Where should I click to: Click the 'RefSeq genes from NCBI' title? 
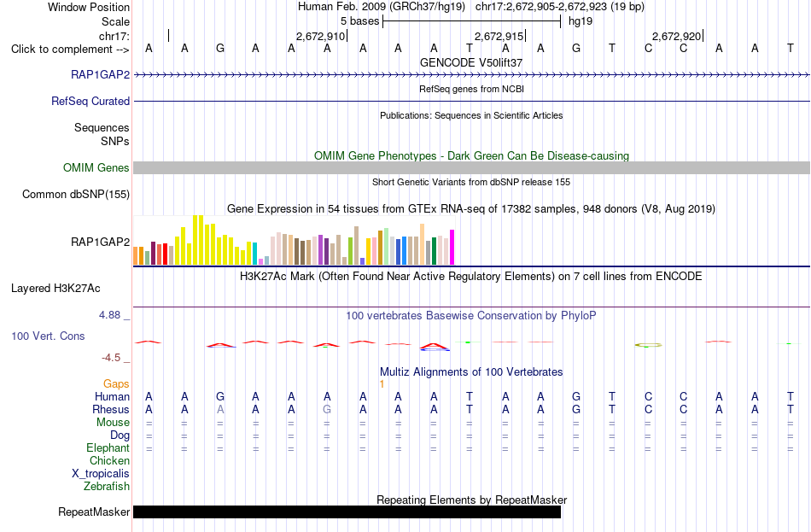click(x=471, y=89)
